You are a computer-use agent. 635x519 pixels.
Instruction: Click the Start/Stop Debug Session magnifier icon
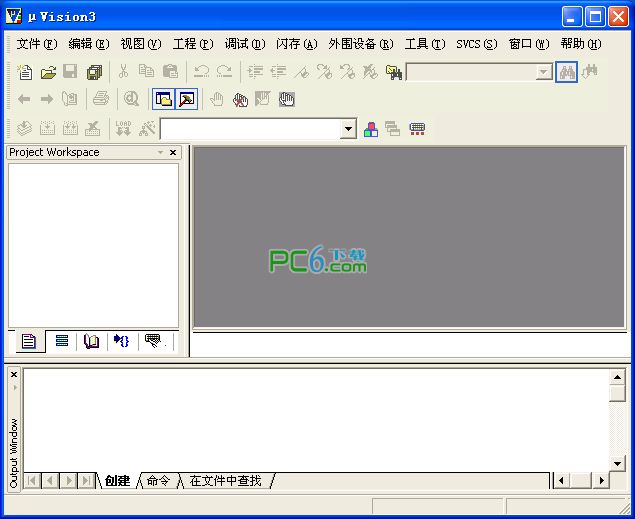[x=131, y=99]
